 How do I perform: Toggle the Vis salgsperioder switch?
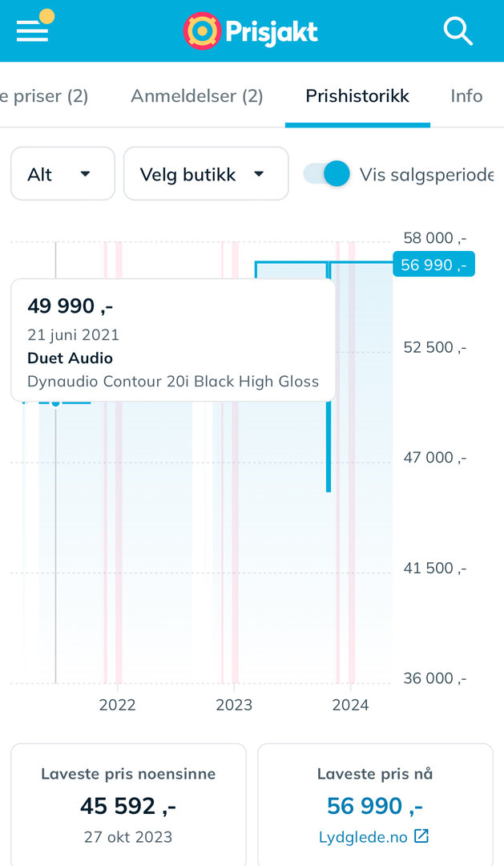(x=328, y=174)
